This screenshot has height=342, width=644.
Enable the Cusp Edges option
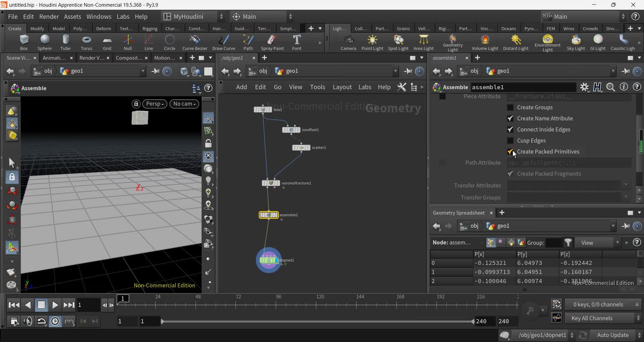click(511, 140)
